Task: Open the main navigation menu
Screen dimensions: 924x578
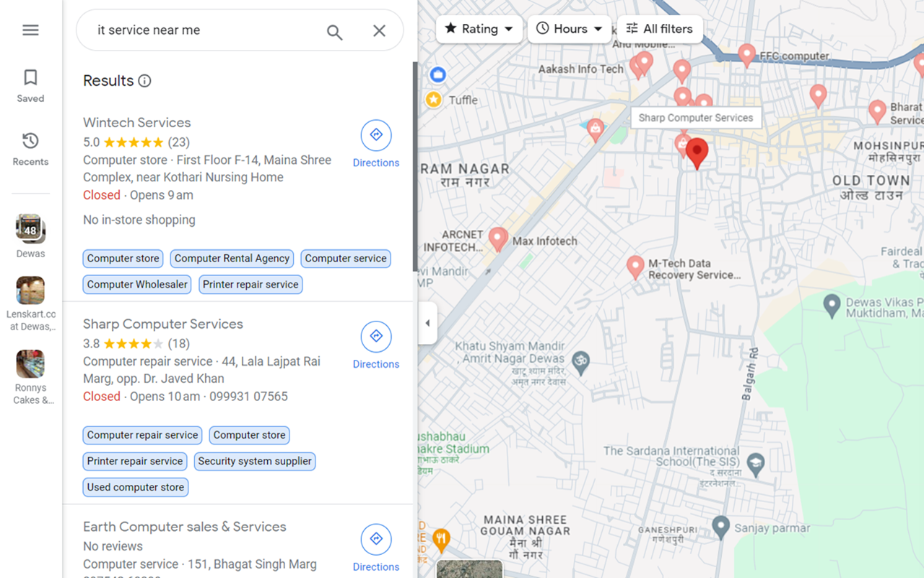Action: pyautogui.click(x=30, y=30)
